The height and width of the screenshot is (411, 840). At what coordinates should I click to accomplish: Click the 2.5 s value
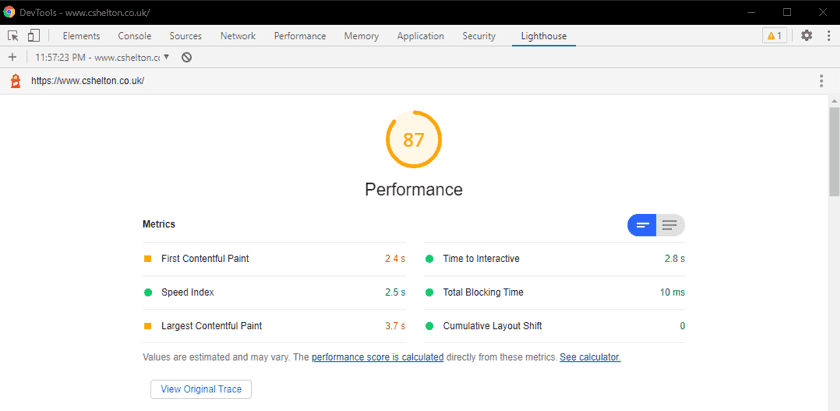(x=395, y=293)
